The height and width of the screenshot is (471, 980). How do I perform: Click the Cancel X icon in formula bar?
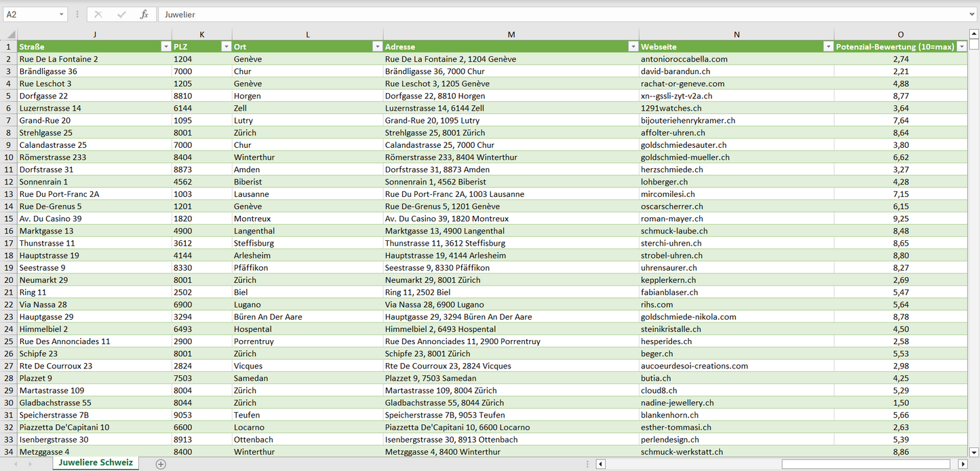coord(98,14)
